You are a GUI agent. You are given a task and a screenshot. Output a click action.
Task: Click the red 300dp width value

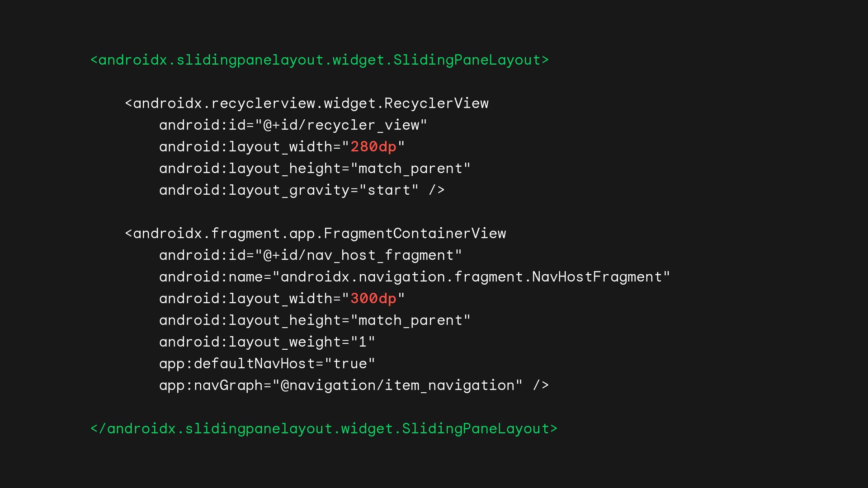(373, 299)
